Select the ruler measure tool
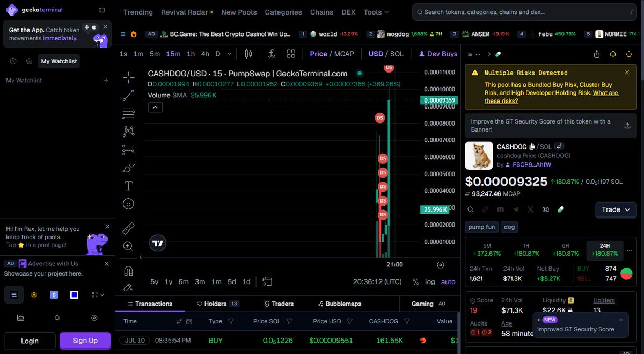The width and height of the screenshot is (644, 354). click(128, 228)
